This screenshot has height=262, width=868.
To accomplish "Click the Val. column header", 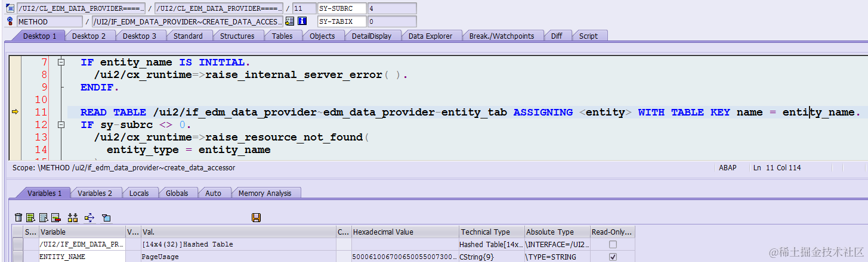I will coord(238,232).
